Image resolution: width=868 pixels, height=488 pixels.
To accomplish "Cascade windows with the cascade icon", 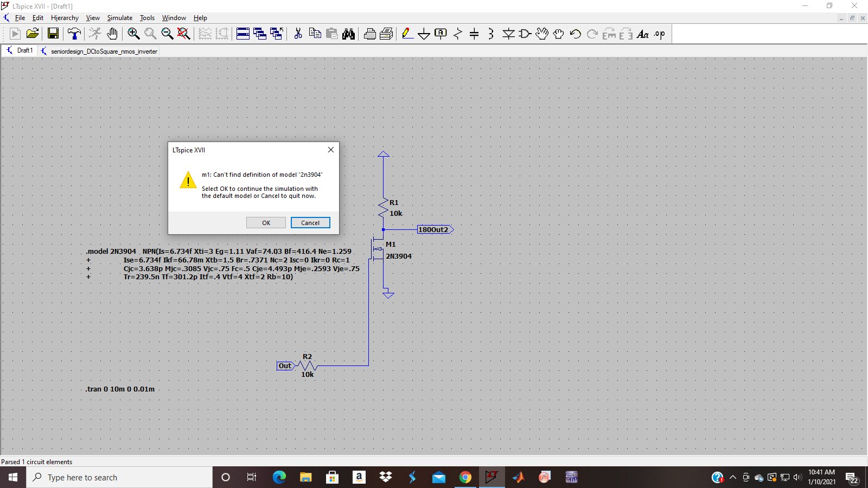I will 260,34.
